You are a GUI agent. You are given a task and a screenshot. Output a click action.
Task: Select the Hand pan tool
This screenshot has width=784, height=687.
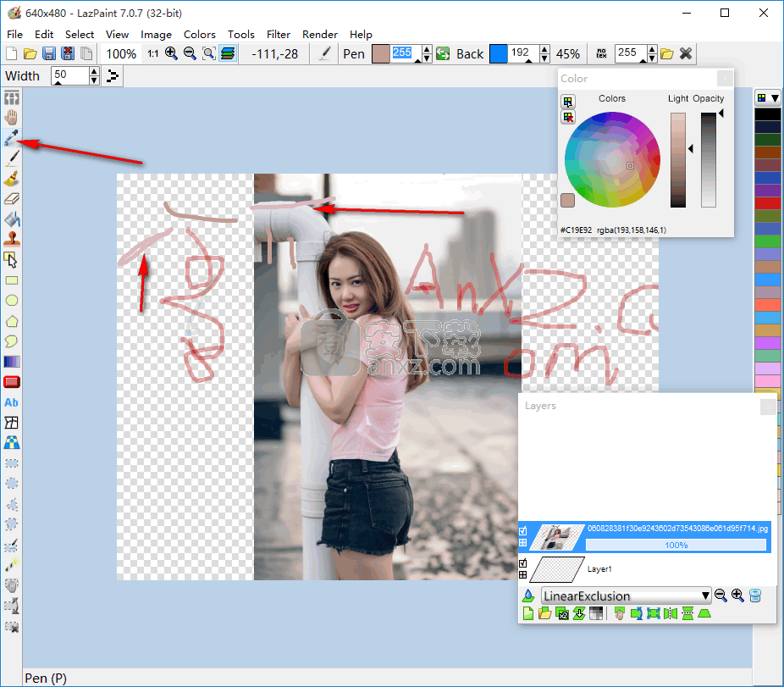tap(11, 117)
